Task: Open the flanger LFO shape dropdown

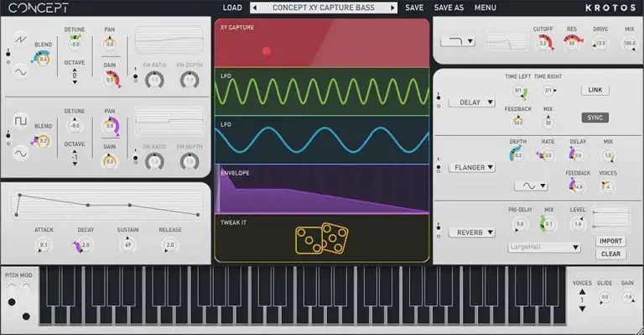Action: coord(531,186)
